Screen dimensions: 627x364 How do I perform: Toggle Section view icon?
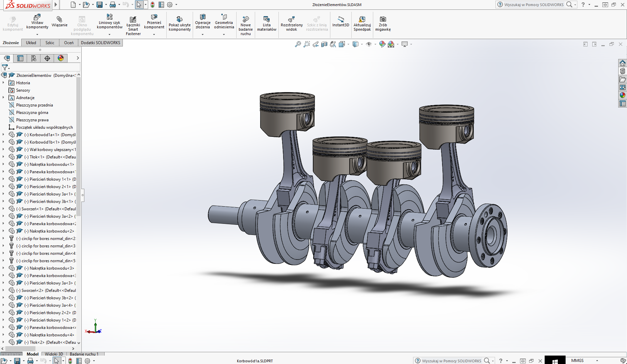pos(324,44)
